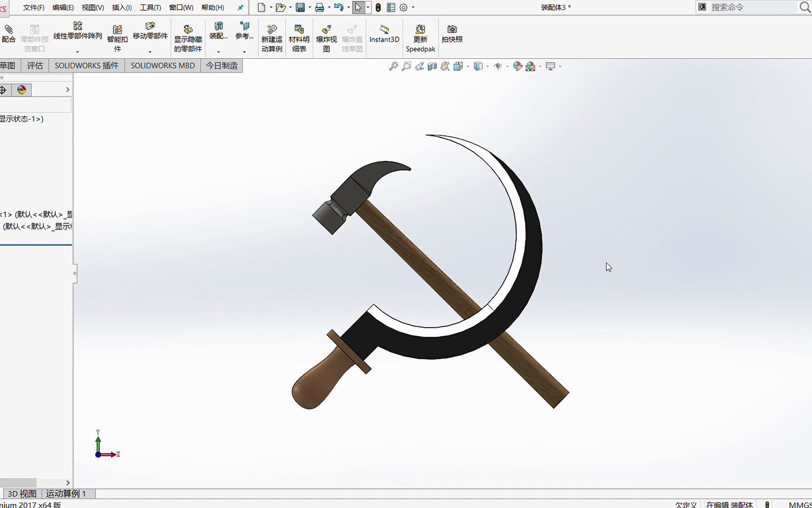The width and height of the screenshot is (812, 508).
Task: Open the 编辑(E) menu
Action: tap(63, 7)
